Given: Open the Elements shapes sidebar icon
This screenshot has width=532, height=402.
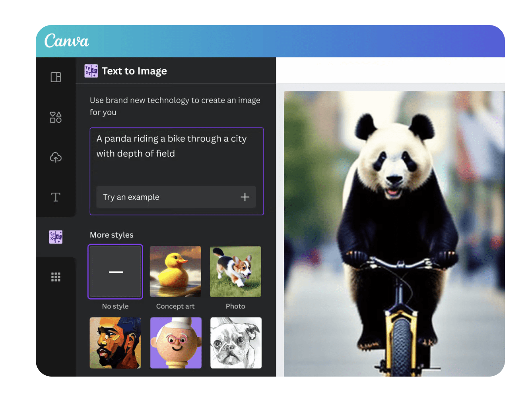Looking at the screenshot, I should point(56,117).
